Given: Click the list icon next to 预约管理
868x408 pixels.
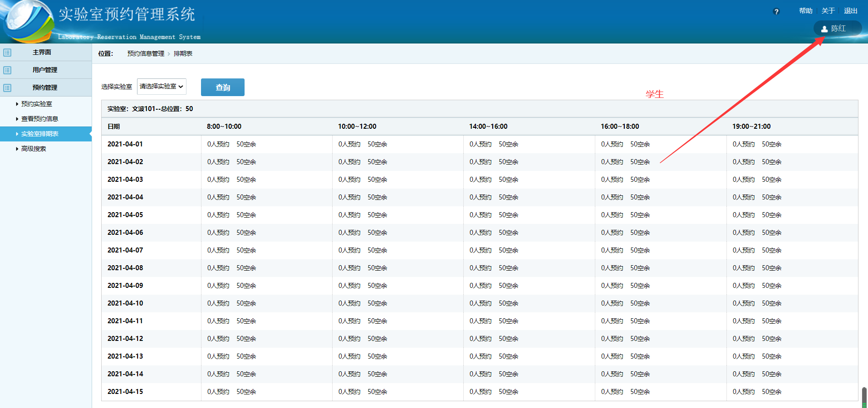Looking at the screenshot, I should click(x=7, y=88).
